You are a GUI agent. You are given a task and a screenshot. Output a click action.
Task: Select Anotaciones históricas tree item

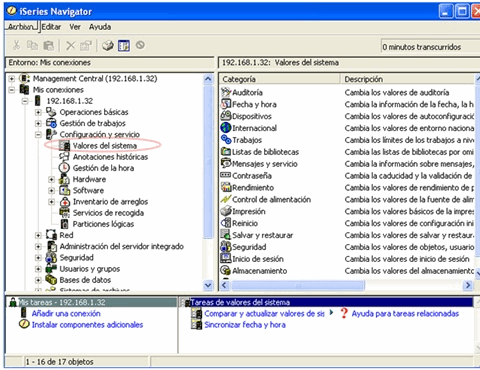tap(110, 157)
